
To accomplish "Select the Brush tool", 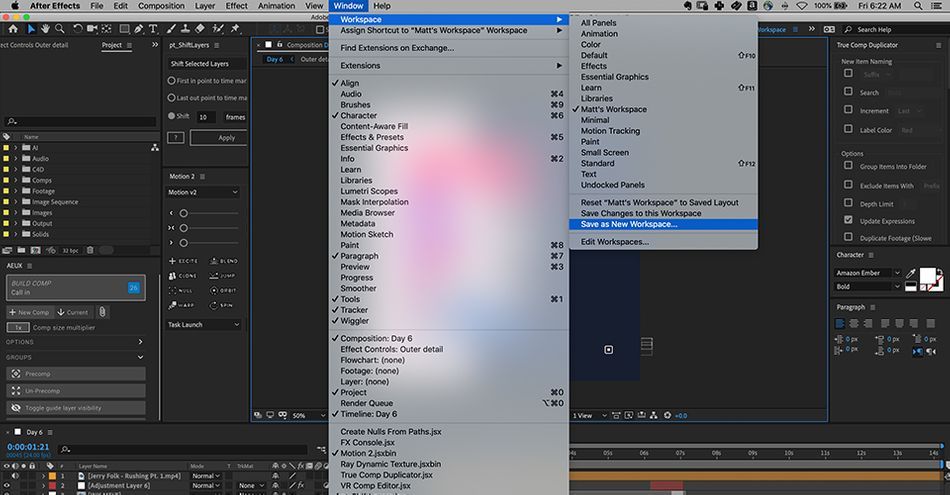I will point(171,29).
